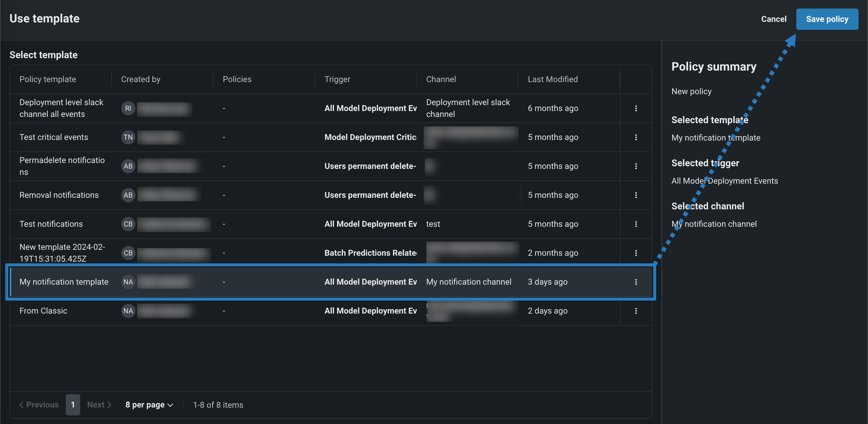Open kebab menu for New template 2024-02-19 row
The width and height of the screenshot is (868, 424).
click(636, 253)
